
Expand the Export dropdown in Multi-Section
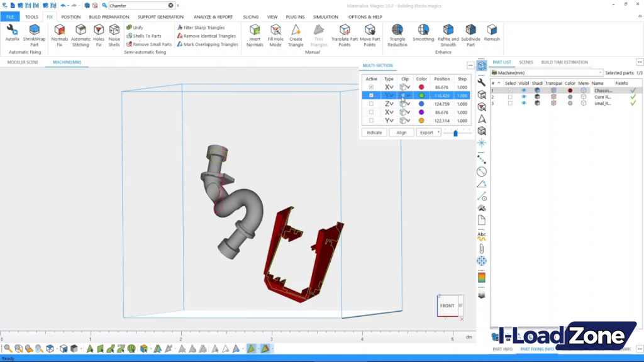tap(438, 132)
